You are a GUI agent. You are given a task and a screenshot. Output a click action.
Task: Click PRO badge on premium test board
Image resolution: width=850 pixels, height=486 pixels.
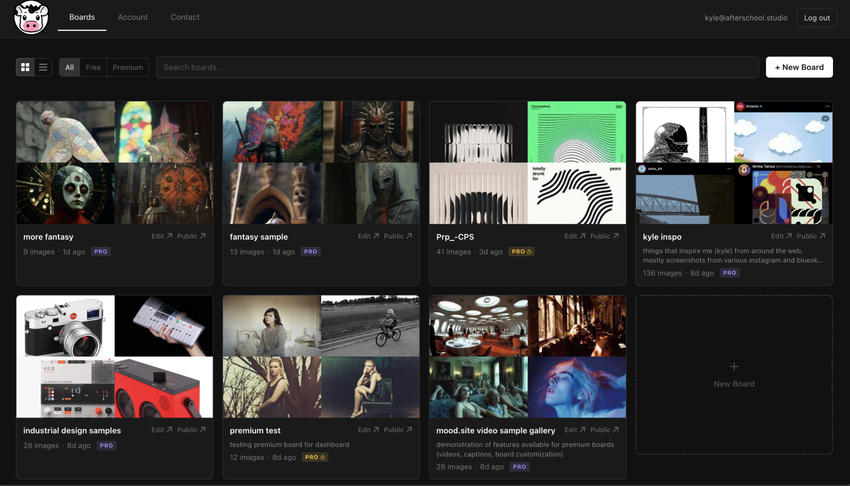click(314, 457)
